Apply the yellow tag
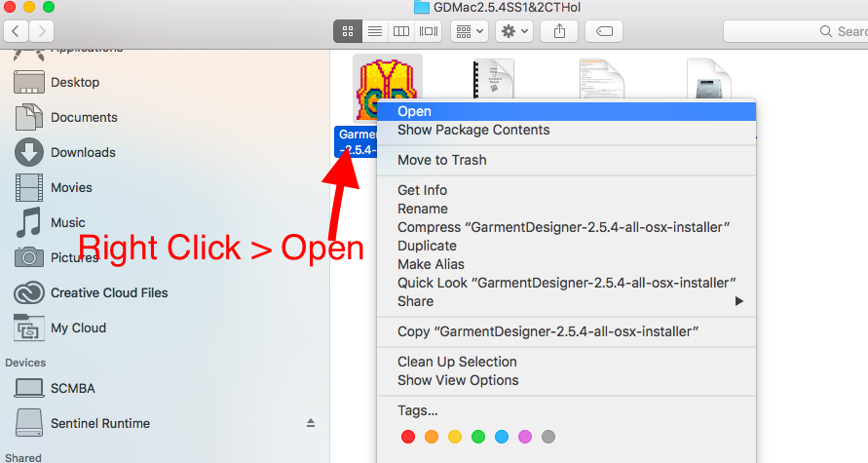Screen dimensions: 868x463 [x=455, y=437]
